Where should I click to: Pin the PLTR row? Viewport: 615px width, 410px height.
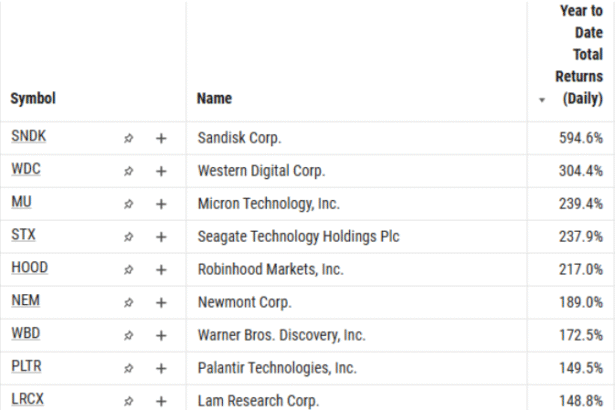pyautogui.click(x=128, y=368)
